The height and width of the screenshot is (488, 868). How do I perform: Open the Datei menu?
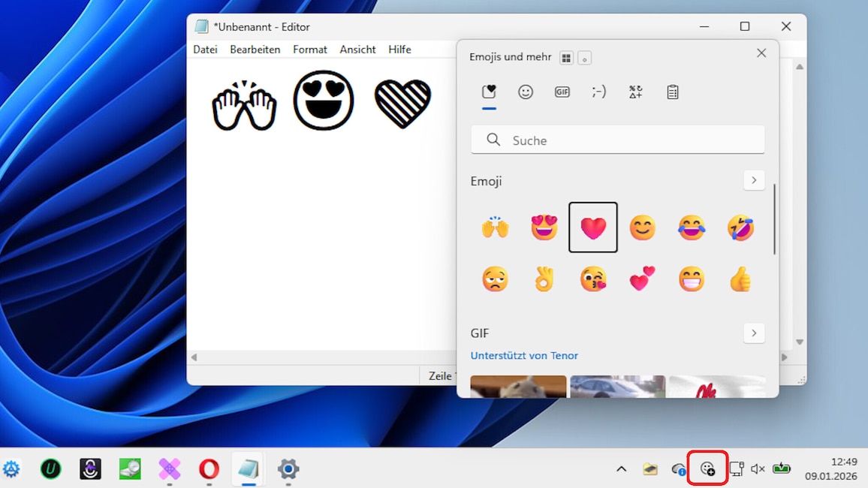pyautogui.click(x=205, y=50)
